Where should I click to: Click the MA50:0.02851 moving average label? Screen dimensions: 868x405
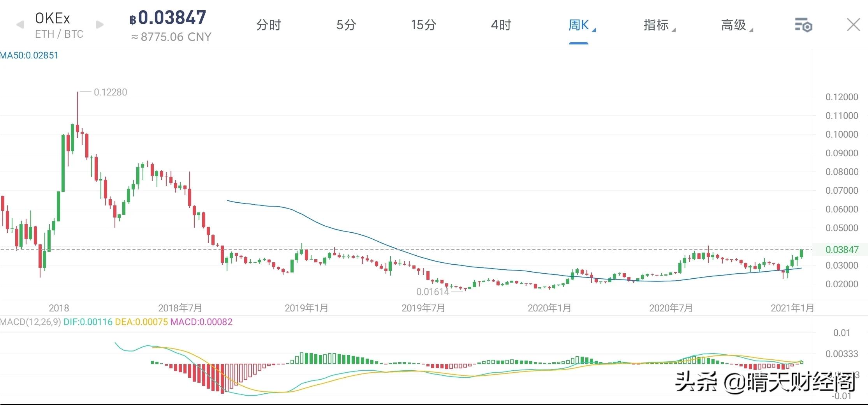tap(29, 55)
